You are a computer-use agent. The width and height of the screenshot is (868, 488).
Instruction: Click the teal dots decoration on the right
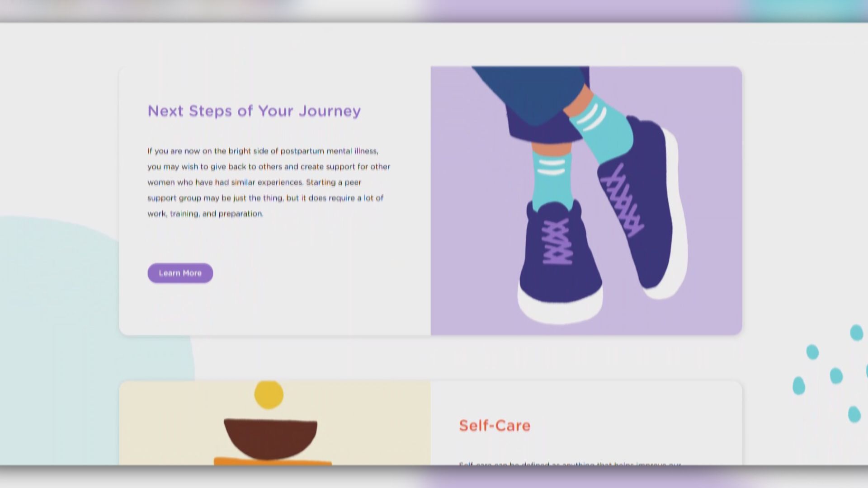(830, 373)
